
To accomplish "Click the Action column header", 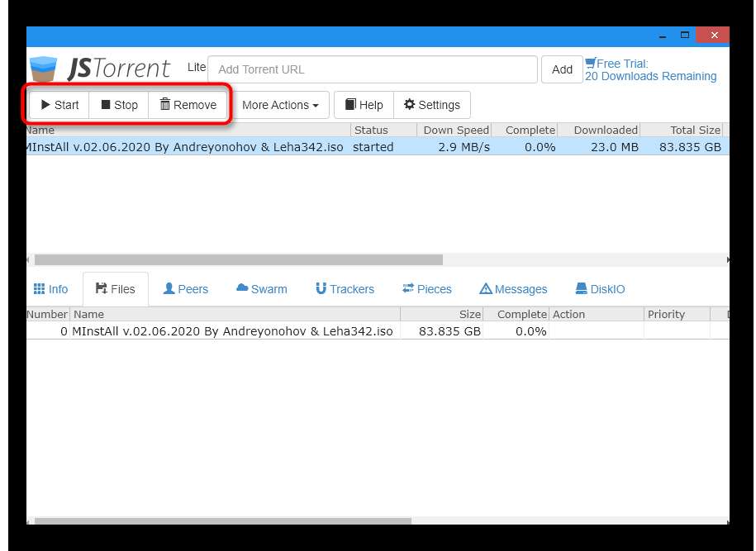I will click(x=597, y=314).
